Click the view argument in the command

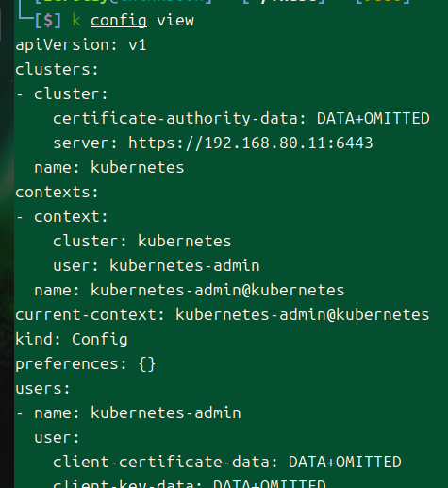click(175, 21)
